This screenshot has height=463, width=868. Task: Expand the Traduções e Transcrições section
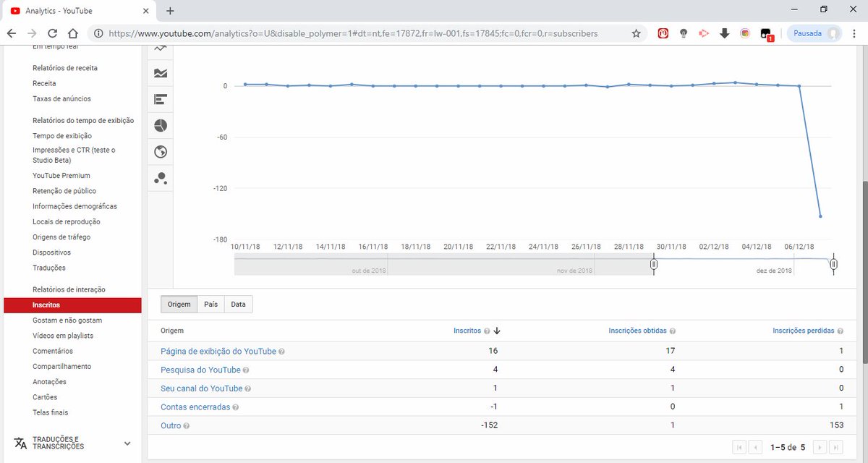127,443
